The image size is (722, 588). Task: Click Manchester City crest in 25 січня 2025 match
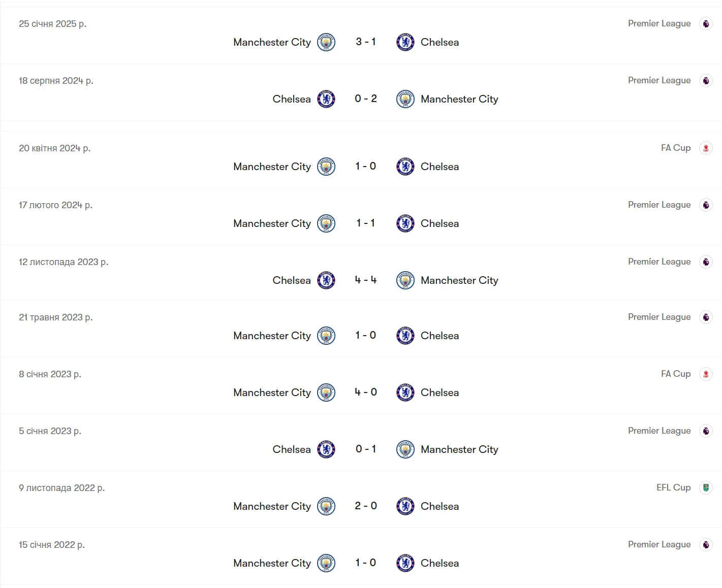click(x=326, y=42)
